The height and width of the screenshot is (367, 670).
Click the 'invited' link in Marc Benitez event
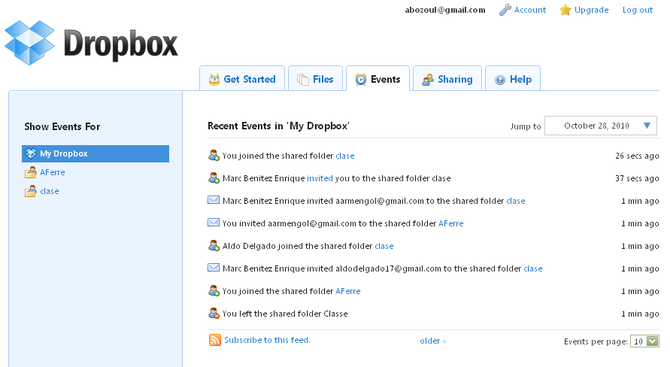[320, 179]
